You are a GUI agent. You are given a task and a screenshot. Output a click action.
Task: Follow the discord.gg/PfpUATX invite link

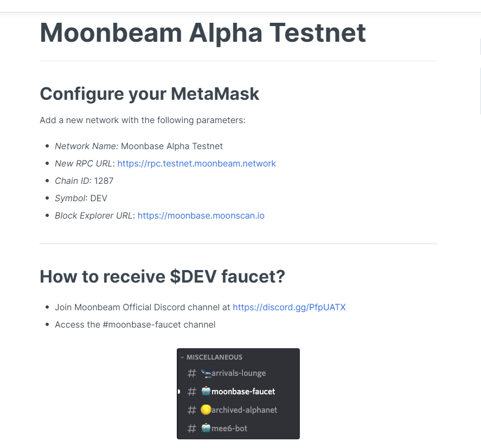point(289,307)
